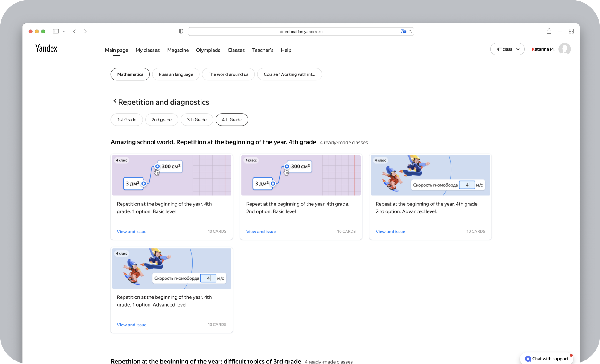The height and width of the screenshot is (364, 600).
Task: Open a new tab with plus icon
Action: (x=560, y=31)
